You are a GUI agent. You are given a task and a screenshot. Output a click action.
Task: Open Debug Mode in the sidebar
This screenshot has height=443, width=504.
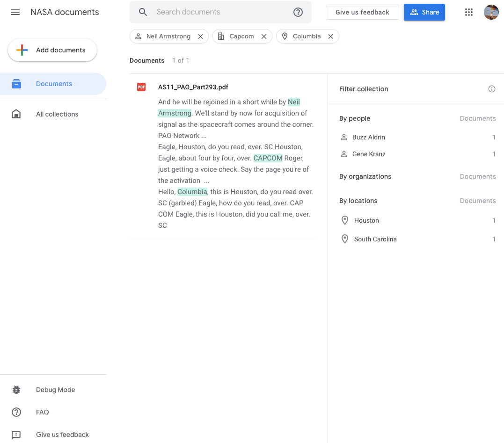pyautogui.click(x=53, y=390)
